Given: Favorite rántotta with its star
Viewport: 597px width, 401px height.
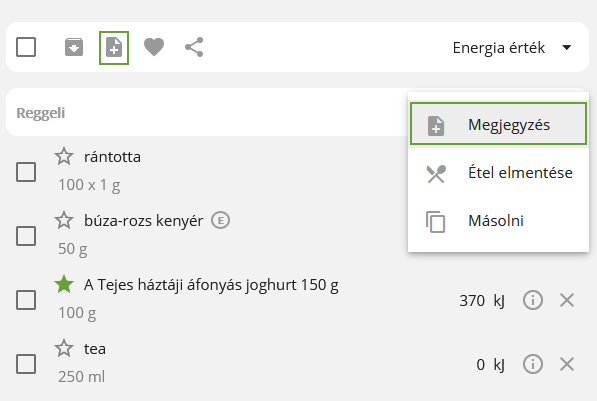Looking at the screenshot, I should (x=64, y=156).
